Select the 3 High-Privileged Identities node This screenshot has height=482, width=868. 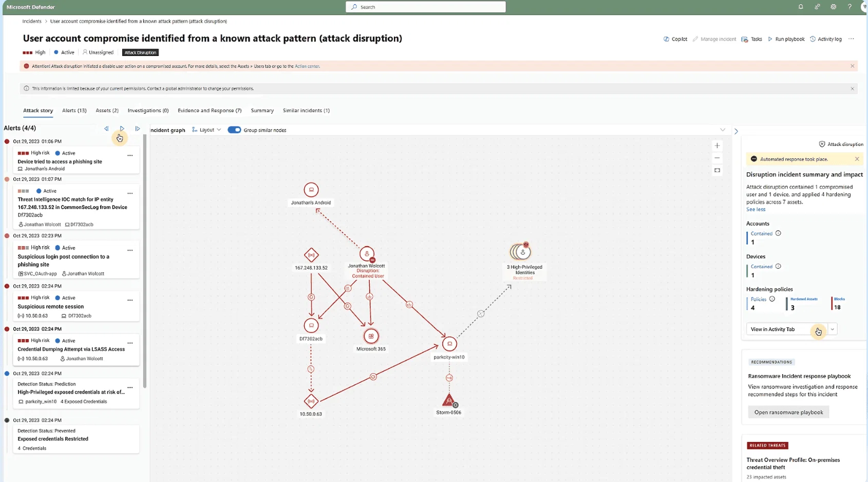520,252
